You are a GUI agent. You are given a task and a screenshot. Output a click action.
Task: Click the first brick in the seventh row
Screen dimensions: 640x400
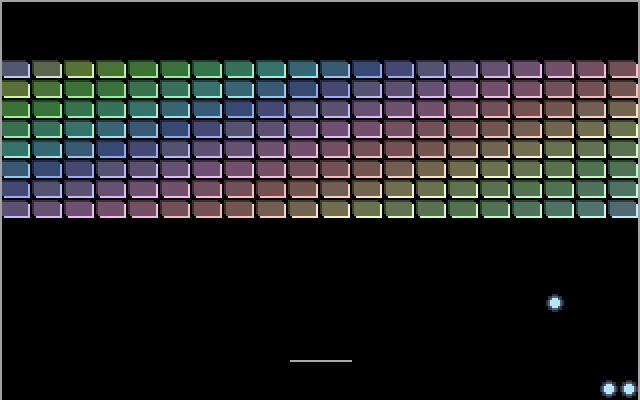[x=15, y=189]
